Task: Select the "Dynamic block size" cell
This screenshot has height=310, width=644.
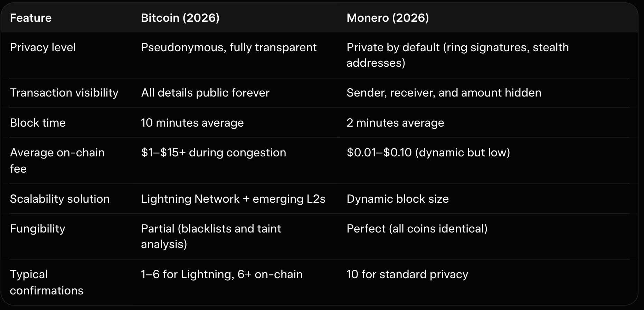Action: [397, 199]
